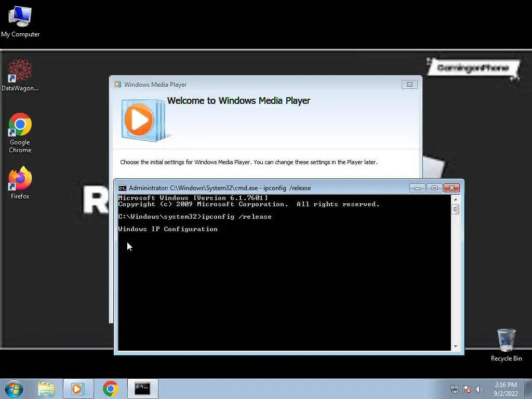Image resolution: width=532 pixels, height=399 pixels.
Task: Open the Windows Start menu orb
Action: coord(14,389)
